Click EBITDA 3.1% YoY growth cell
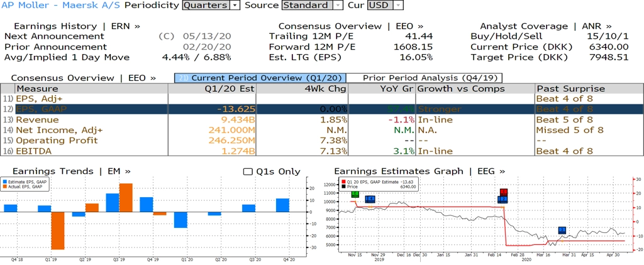644x265 pixels. tap(404, 151)
